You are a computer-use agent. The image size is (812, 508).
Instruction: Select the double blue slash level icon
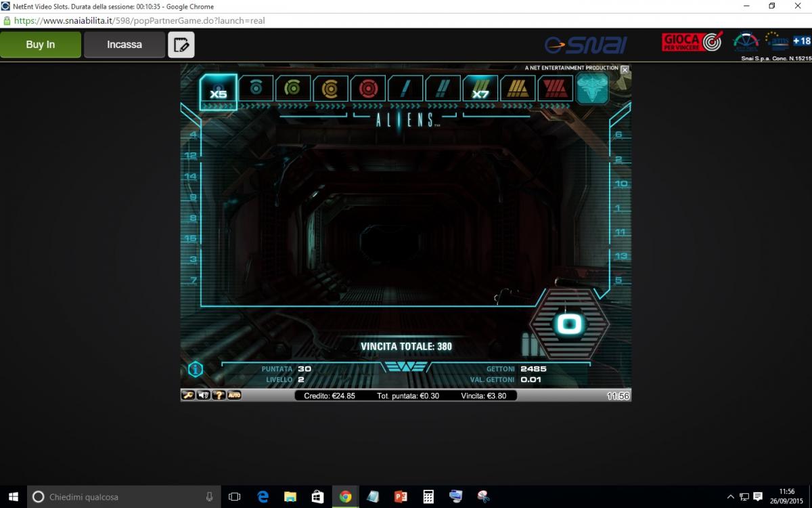(443, 88)
